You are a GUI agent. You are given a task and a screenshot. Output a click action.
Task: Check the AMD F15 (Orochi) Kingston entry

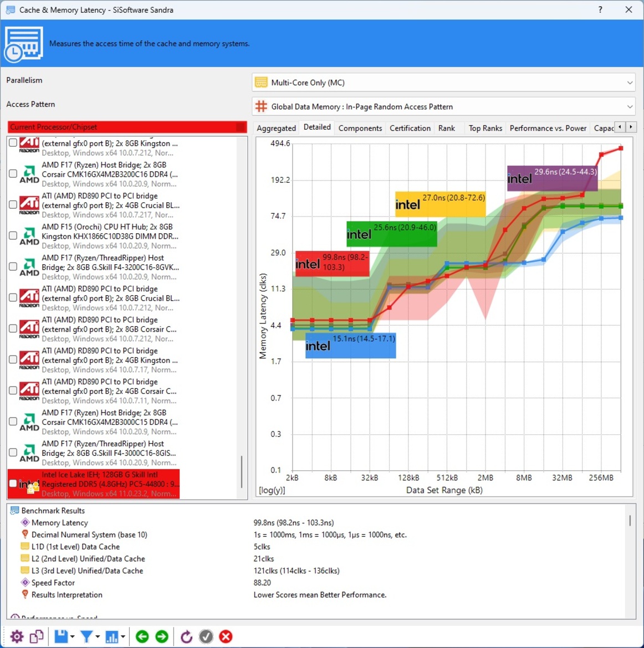coord(13,235)
